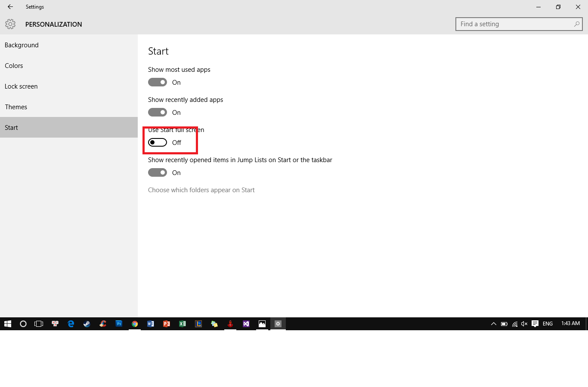Check the battery icon in system tray
Image resolution: width=588 pixels, height=387 pixels.
point(504,324)
